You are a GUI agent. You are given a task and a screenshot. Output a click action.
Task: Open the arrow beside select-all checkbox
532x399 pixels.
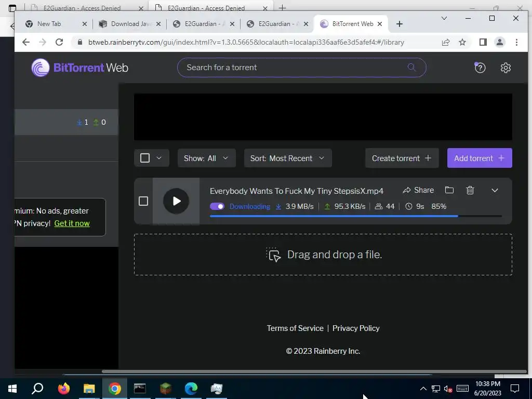coord(159,158)
